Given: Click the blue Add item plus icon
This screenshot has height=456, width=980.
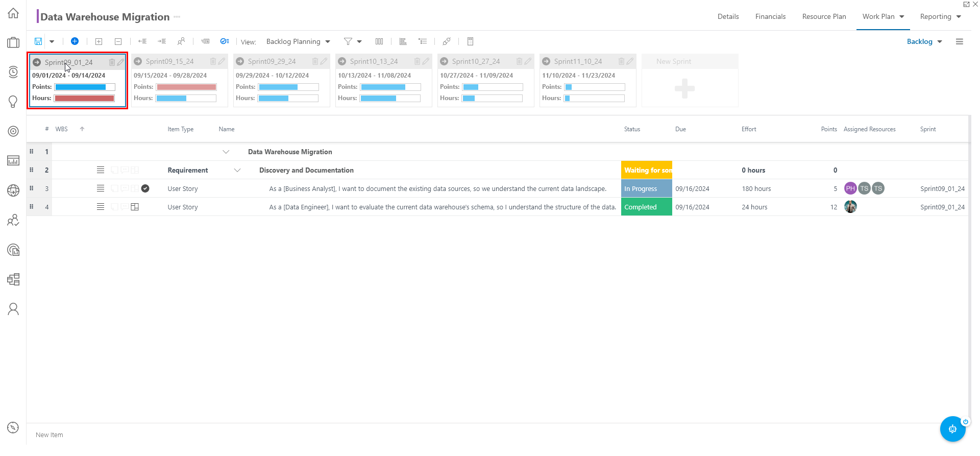Looking at the screenshot, I should (75, 41).
